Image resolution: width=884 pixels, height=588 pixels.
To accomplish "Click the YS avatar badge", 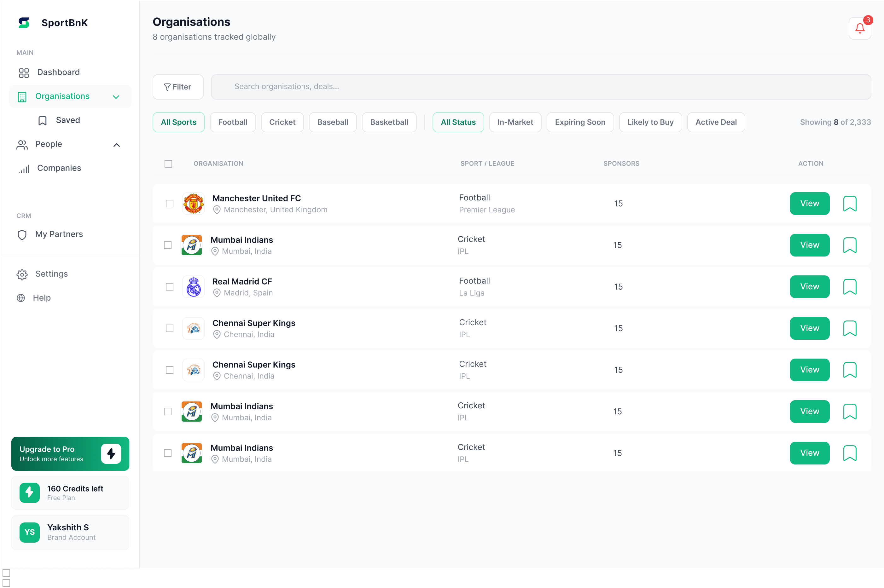I will 30,532.
